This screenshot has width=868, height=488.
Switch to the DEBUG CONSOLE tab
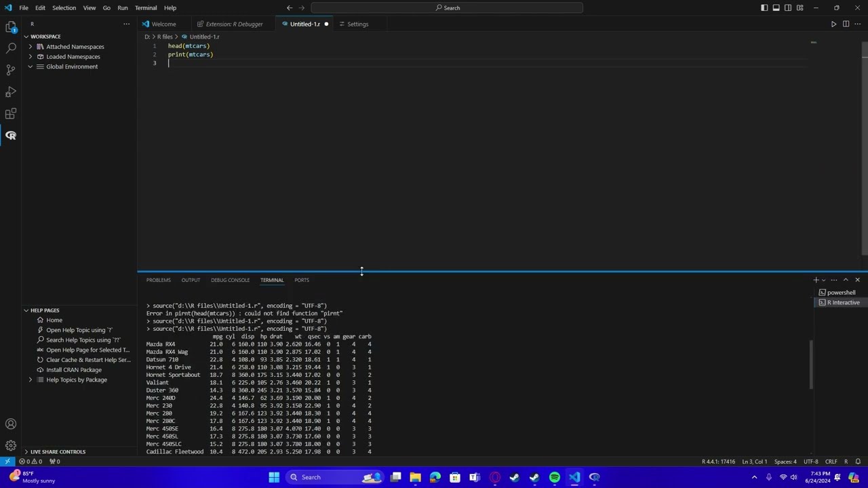click(x=230, y=280)
